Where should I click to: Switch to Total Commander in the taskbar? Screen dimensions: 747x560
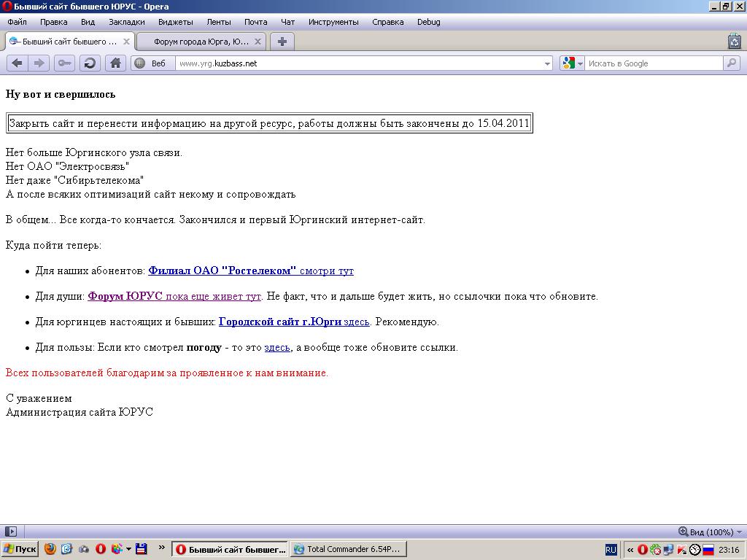tap(347, 549)
